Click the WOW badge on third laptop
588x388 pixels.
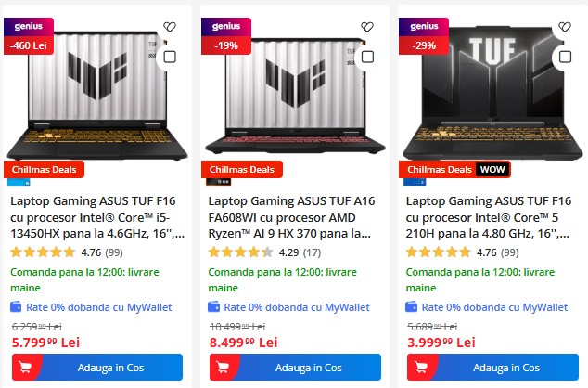coord(492,170)
